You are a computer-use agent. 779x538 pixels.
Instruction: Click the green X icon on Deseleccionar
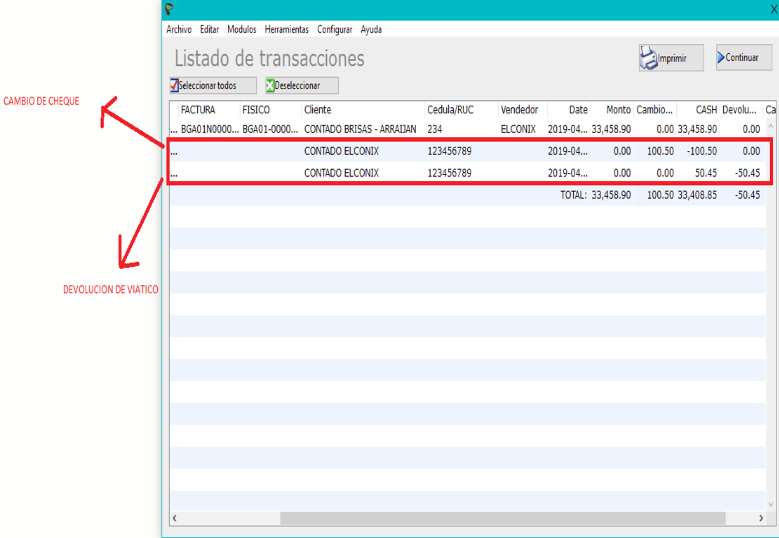(270, 86)
